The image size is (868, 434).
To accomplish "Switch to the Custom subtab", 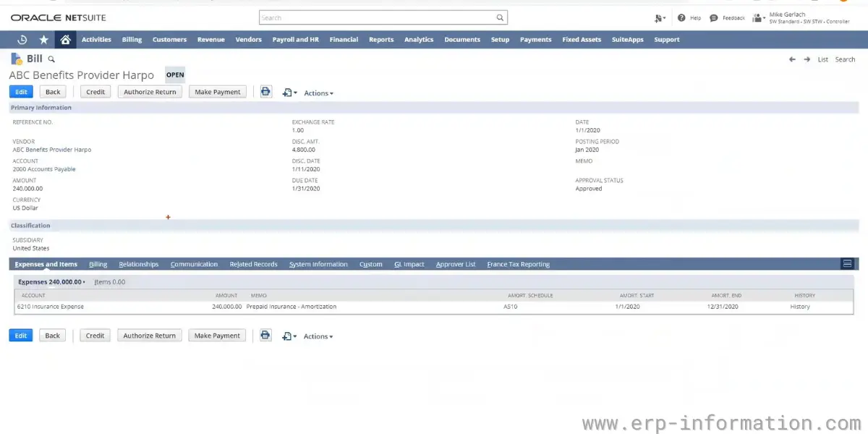I will point(370,264).
